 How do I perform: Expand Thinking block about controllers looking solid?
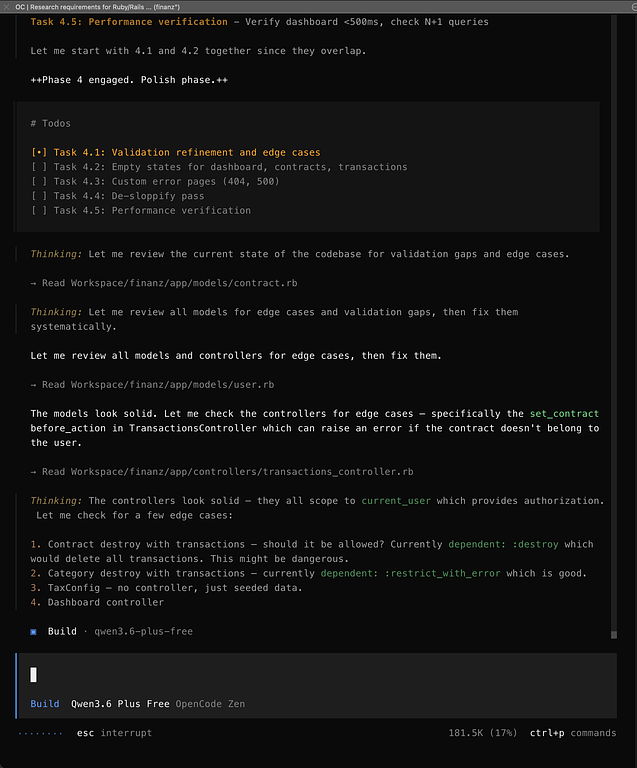coord(56,500)
